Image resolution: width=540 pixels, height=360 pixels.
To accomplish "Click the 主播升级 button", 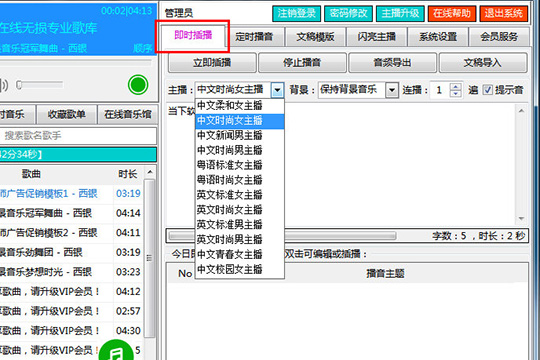I will (x=400, y=13).
